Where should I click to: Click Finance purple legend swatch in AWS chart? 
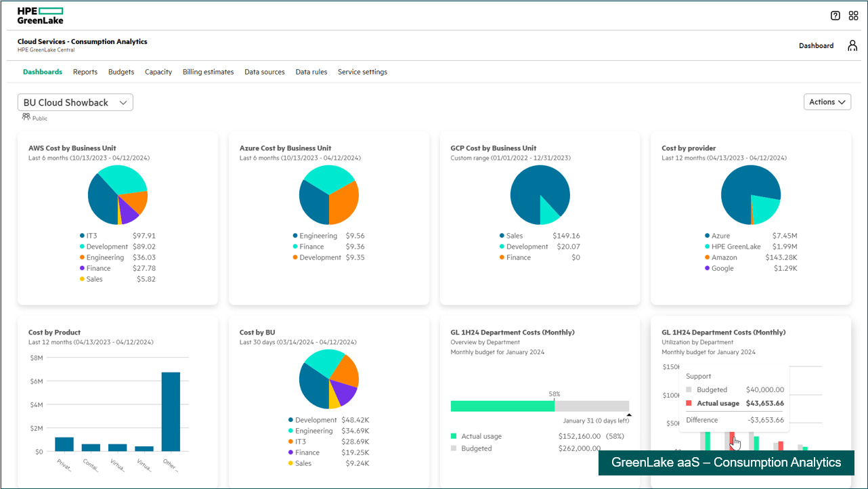coord(82,268)
